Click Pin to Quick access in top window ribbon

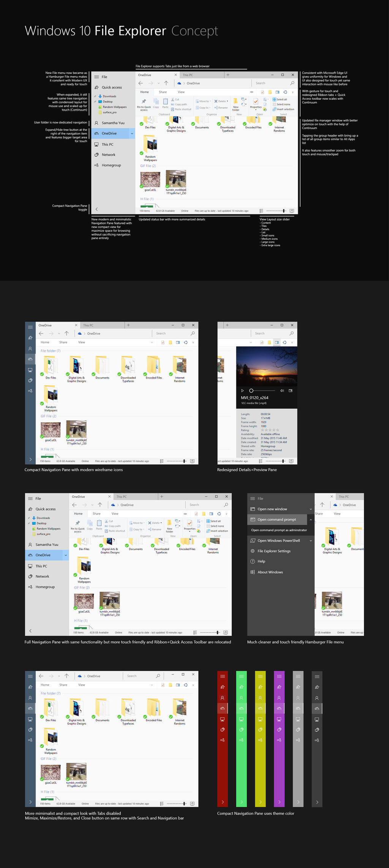[x=144, y=105]
